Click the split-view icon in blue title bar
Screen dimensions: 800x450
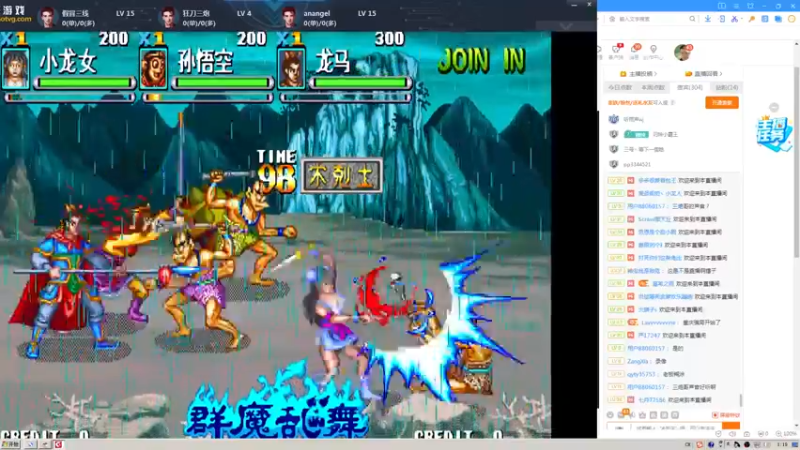(721, 6)
